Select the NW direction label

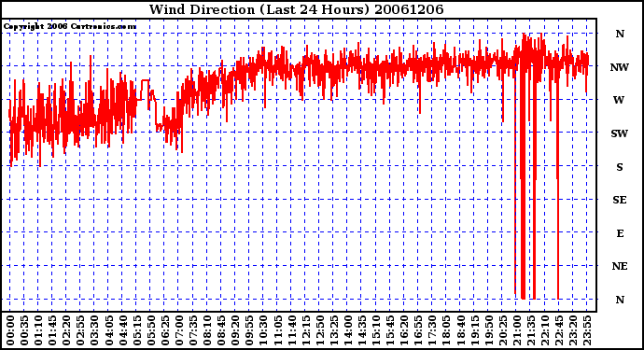[x=620, y=67]
